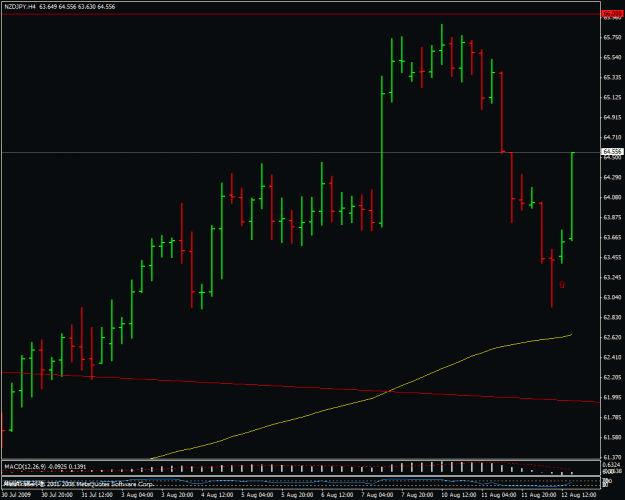Click the 11 Aug 20:00 time label
The height and width of the screenshot is (500, 625).
click(x=539, y=495)
